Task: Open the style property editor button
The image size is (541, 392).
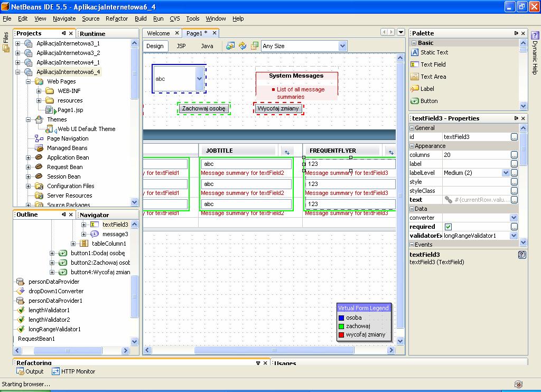Action: coord(514,182)
